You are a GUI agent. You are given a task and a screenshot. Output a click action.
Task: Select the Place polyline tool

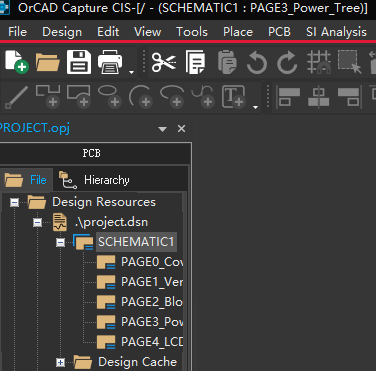pyautogui.click(x=48, y=96)
